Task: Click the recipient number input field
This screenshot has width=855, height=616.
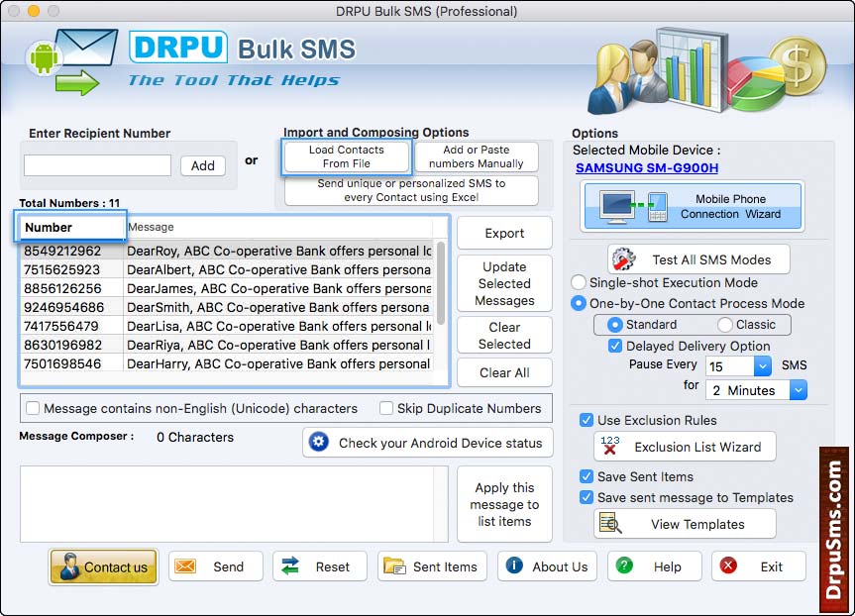Action: click(98, 165)
